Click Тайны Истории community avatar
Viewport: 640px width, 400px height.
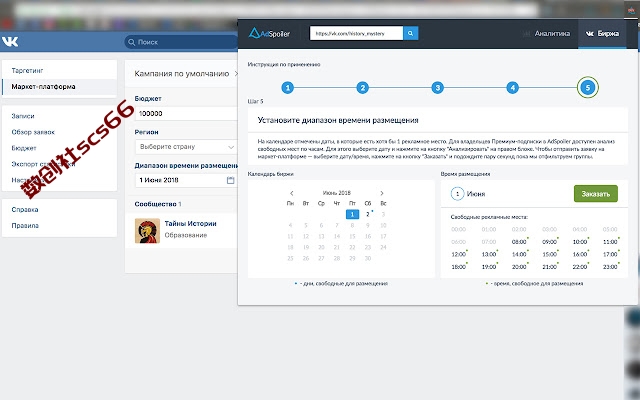coord(147,231)
